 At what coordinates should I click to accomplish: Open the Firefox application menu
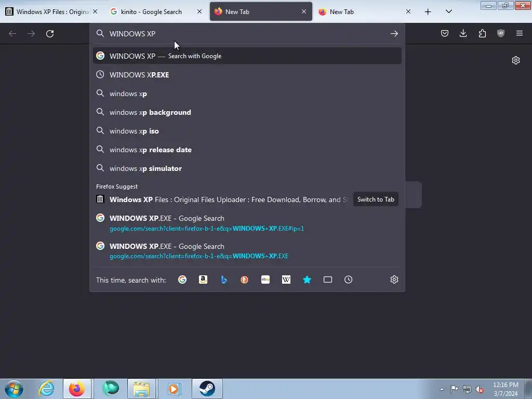pyautogui.click(x=520, y=33)
